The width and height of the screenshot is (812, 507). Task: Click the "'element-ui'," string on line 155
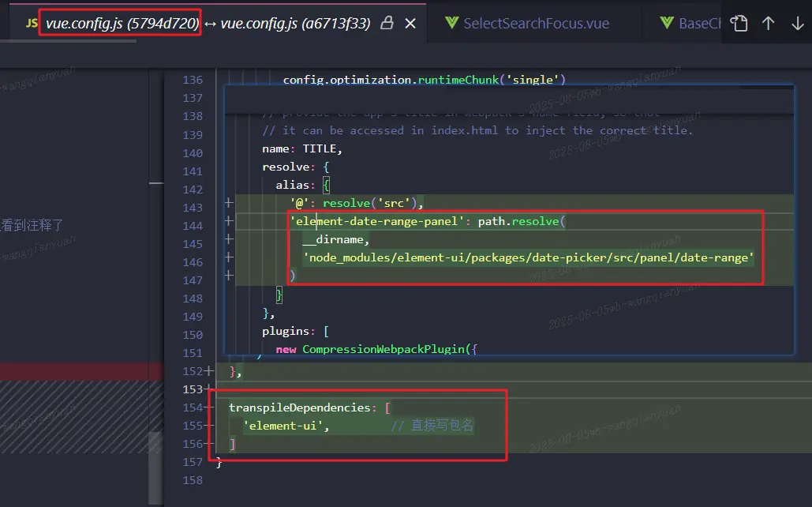click(x=286, y=426)
